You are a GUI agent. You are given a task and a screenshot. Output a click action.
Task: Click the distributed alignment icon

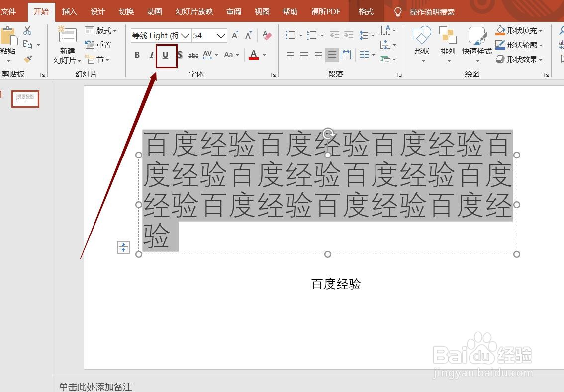pos(346,55)
